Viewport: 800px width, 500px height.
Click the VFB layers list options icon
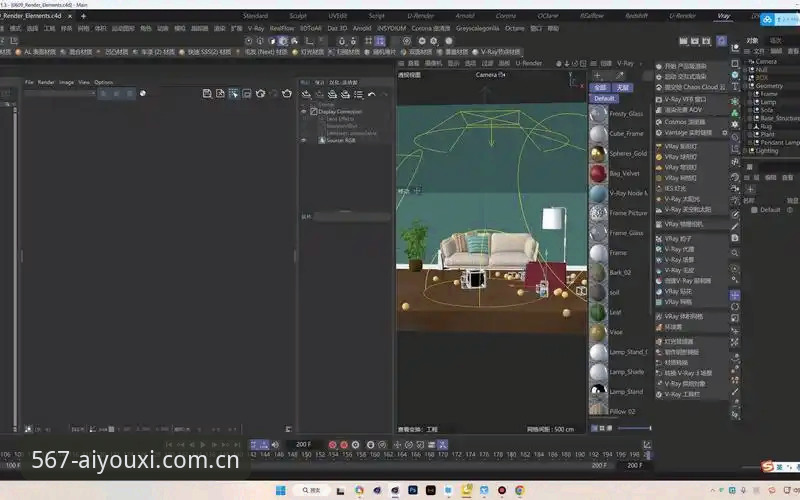[359, 94]
